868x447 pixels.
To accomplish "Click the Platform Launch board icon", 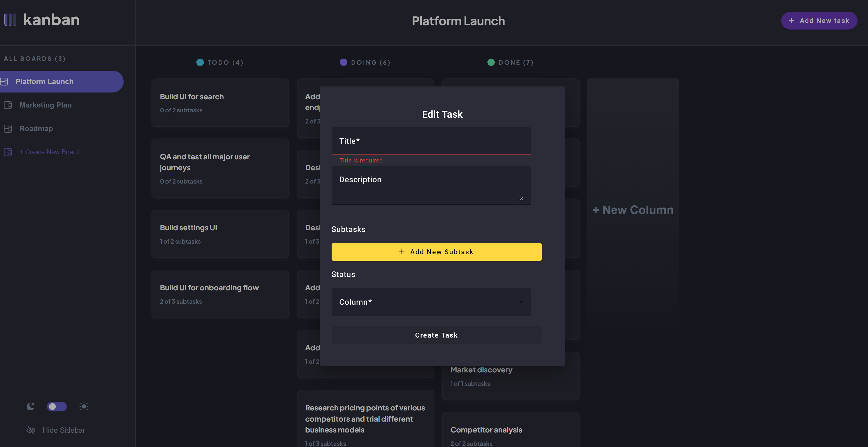I will [x=4, y=81].
